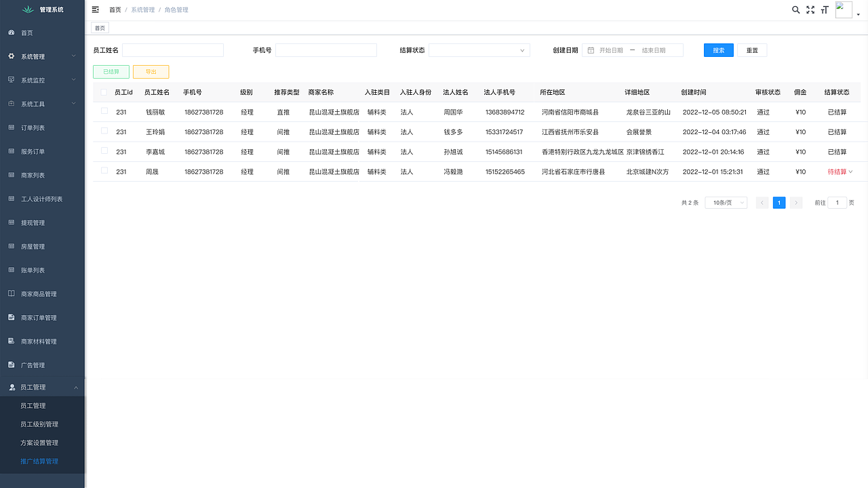Click the 重置 button

coord(752,50)
